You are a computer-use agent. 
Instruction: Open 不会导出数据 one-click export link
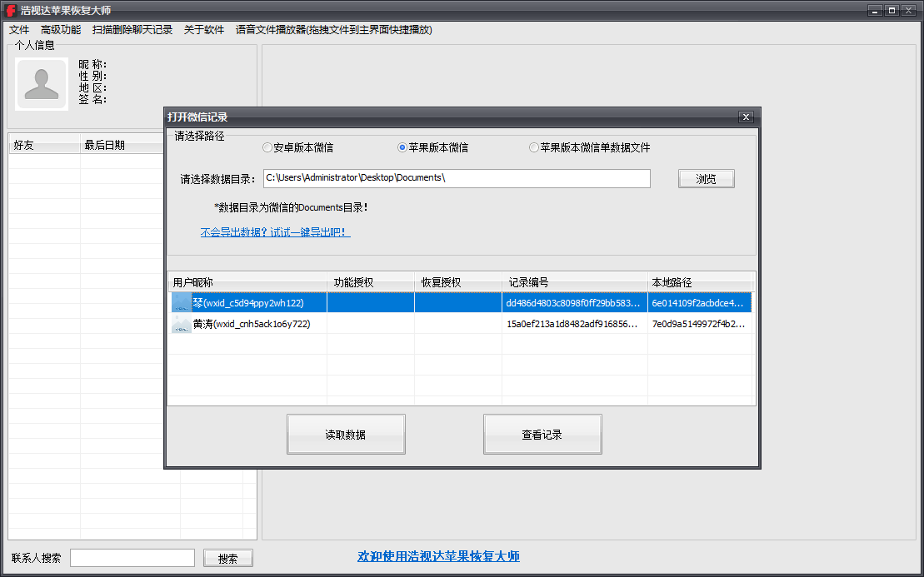click(x=275, y=232)
